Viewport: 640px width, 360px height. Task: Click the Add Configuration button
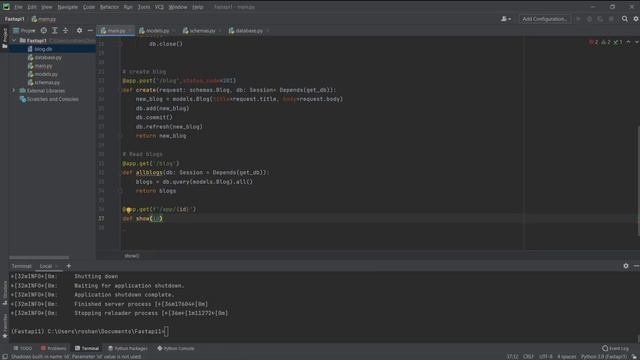click(544, 19)
